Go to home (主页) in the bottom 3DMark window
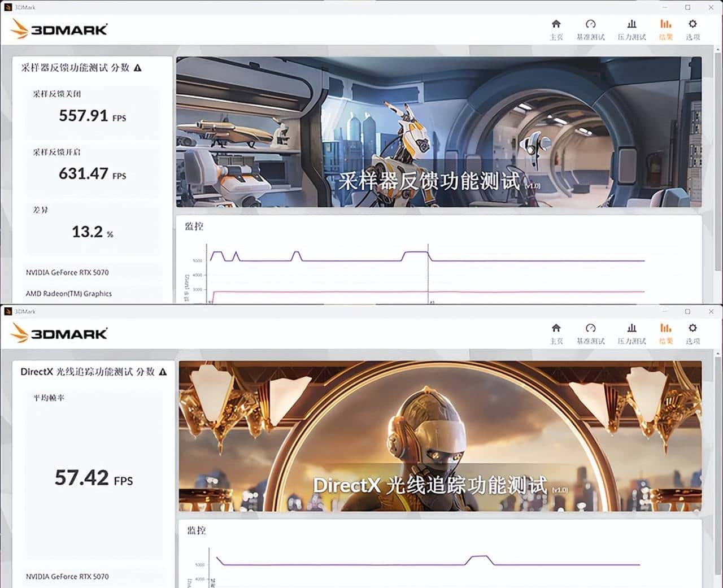 click(556, 333)
